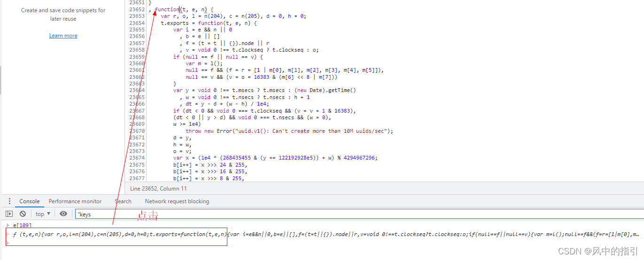Click line number 23670 in the gutter
The width and height of the screenshot is (644, 260).
point(137,131)
